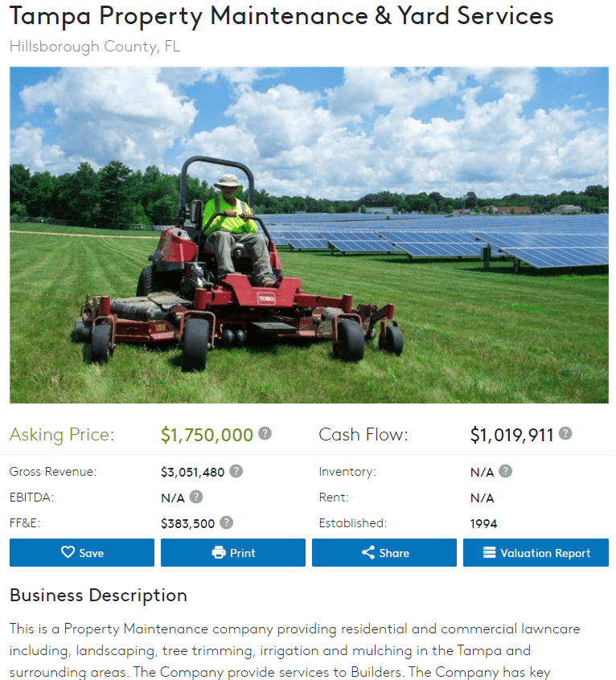The height and width of the screenshot is (680, 616).
Task: Print the business listing
Action: [x=233, y=552]
